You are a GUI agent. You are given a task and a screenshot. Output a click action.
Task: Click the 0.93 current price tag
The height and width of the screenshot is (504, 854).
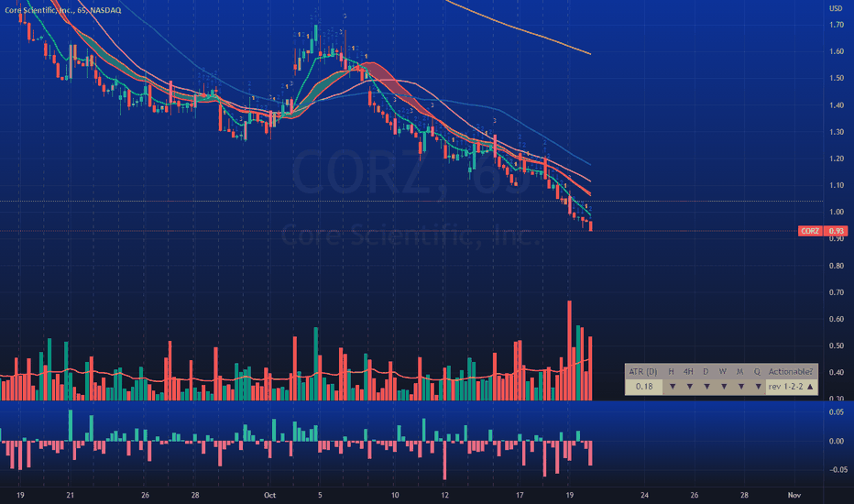coord(836,231)
